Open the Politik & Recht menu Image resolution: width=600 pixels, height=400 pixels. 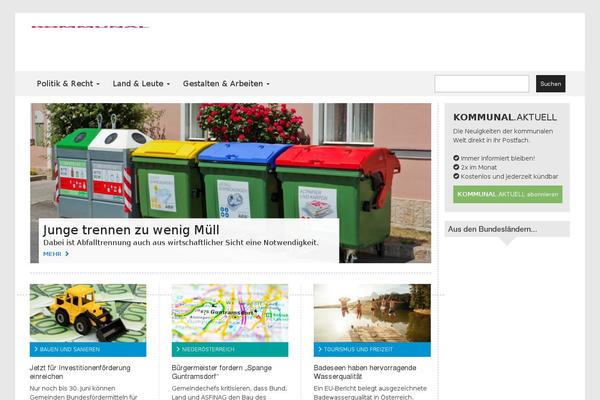[68, 83]
